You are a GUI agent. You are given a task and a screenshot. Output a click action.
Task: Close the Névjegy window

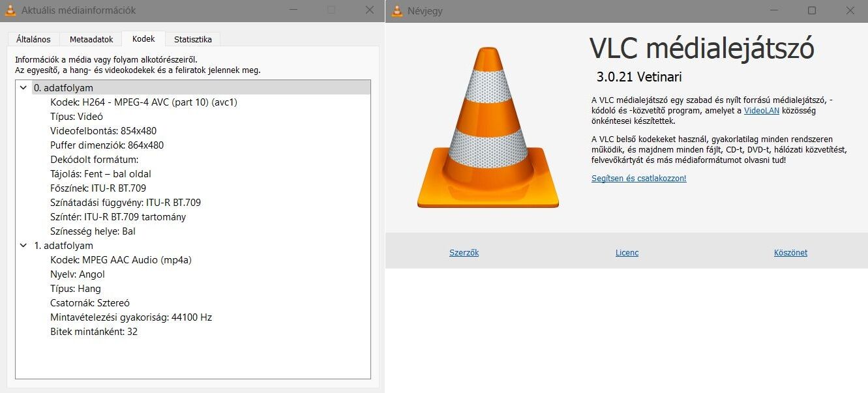pyautogui.click(x=850, y=10)
